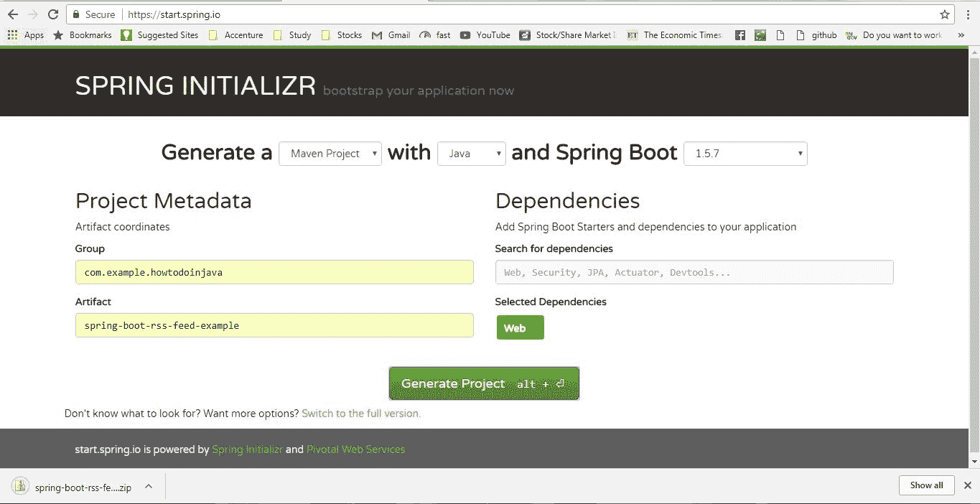Click the scrollbar down arrow
Screen dimensions: 980x504
pyautogui.click(x=974, y=462)
